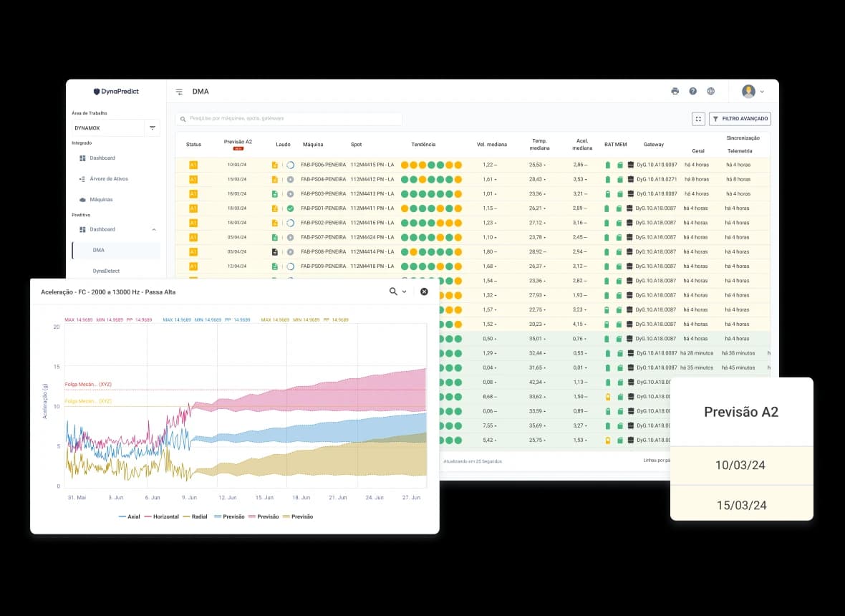
Task: Open help via question mark icon
Action: click(x=692, y=91)
